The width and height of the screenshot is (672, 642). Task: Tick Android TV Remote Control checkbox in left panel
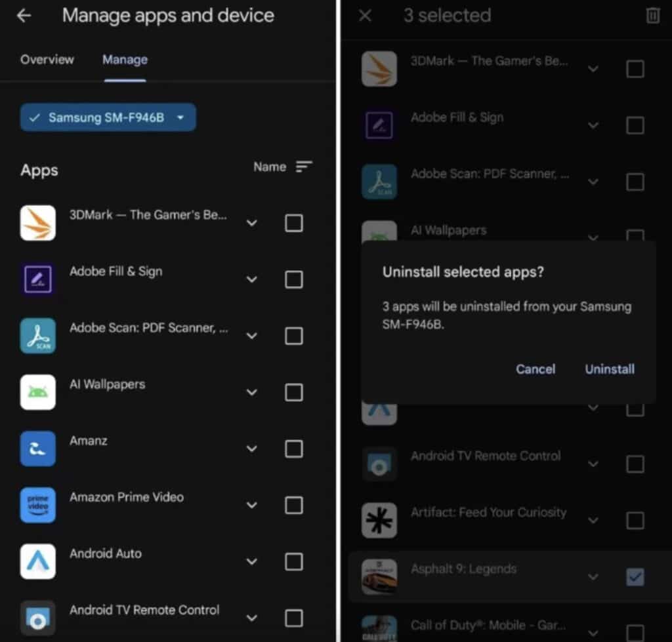click(x=294, y=618)
